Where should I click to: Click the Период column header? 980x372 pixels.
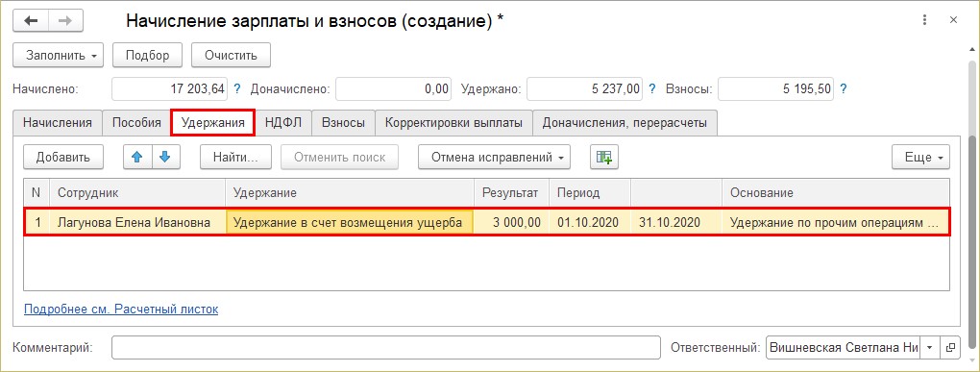point(590,192)
